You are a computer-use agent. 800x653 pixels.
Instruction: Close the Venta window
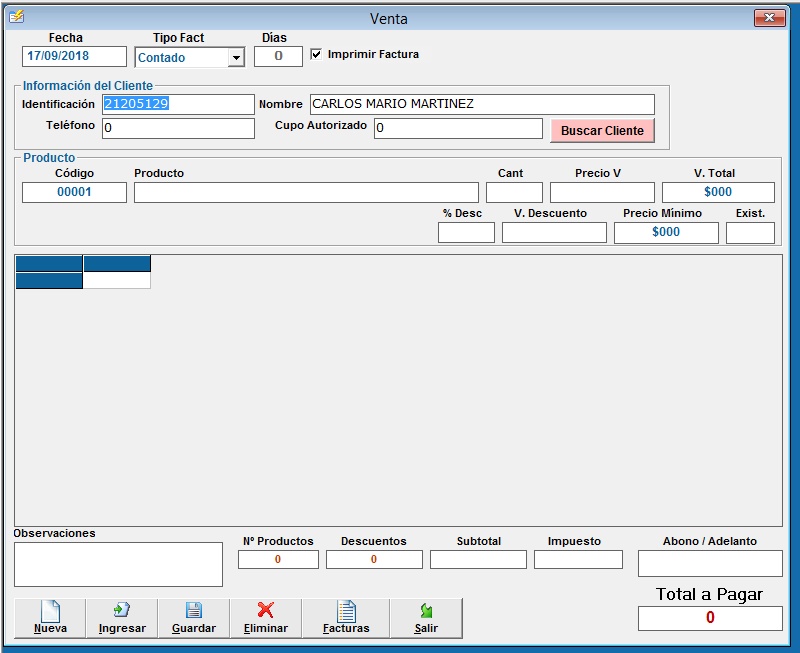[x=768, y=18]
